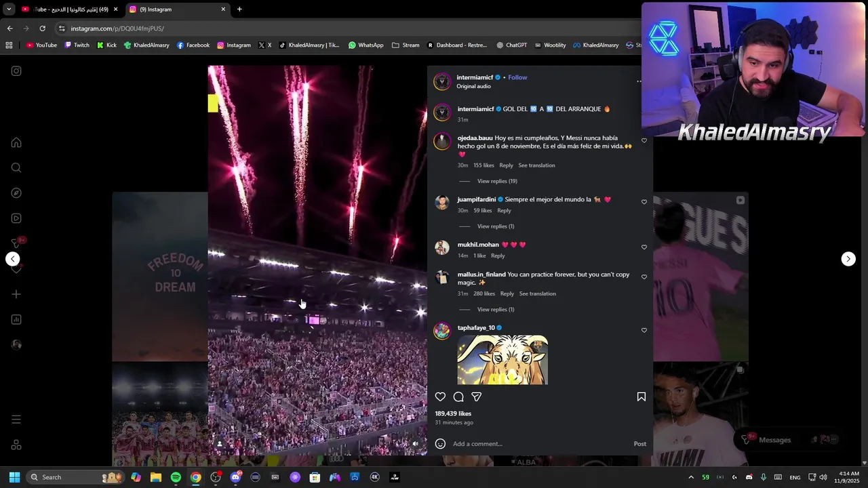
Task: Show hidden system tray icons chevron
Action: coord(691,477)
